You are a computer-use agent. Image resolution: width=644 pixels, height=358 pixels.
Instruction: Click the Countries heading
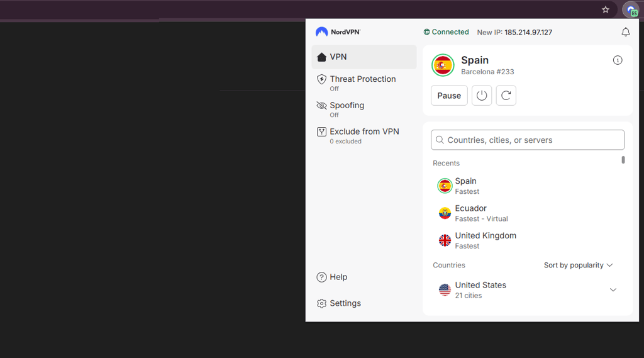click(449, 266)
